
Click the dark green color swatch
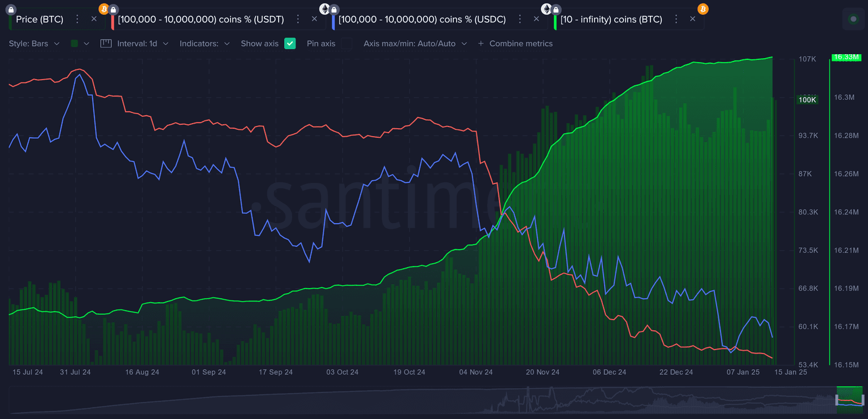click(x=75, y=43)
